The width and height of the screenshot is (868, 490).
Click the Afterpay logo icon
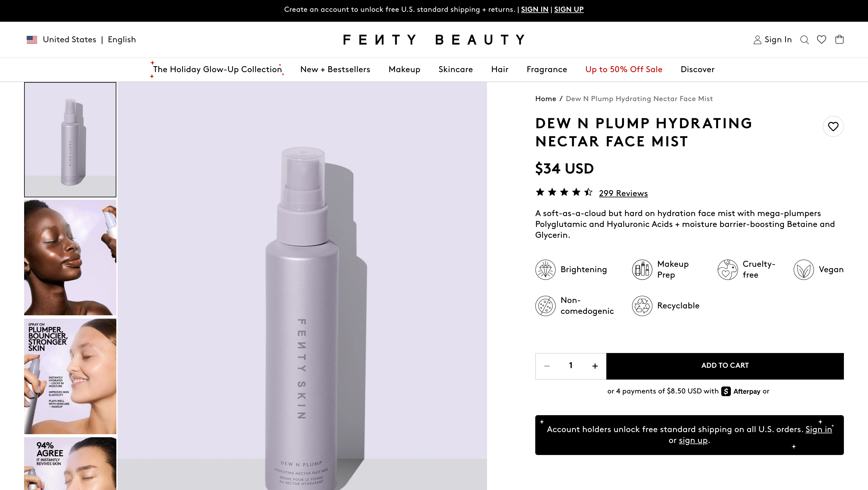click(725, 391)
